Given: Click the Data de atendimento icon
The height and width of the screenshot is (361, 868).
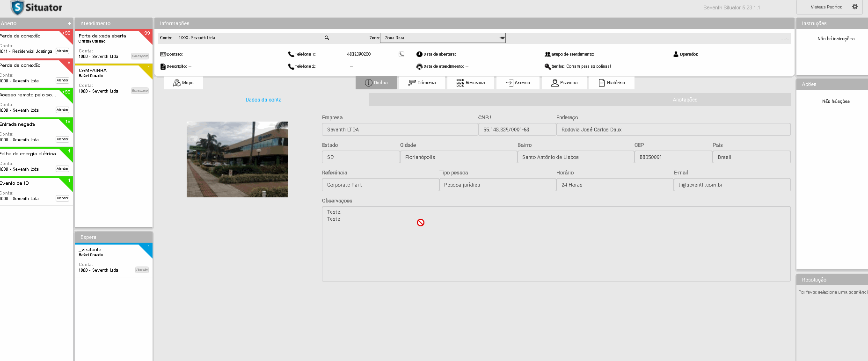Looking at the screenshot, I should pyautogui.click(x=419, y=66).
